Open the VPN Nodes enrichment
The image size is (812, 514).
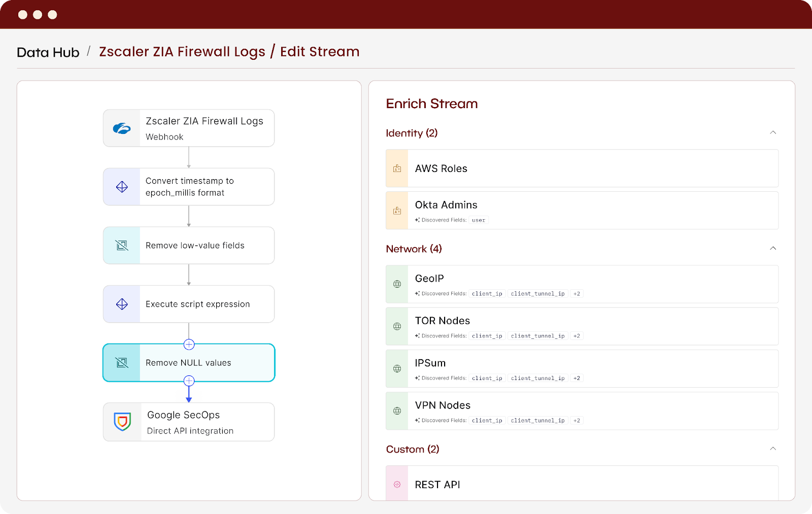click(x=582, y=411)
